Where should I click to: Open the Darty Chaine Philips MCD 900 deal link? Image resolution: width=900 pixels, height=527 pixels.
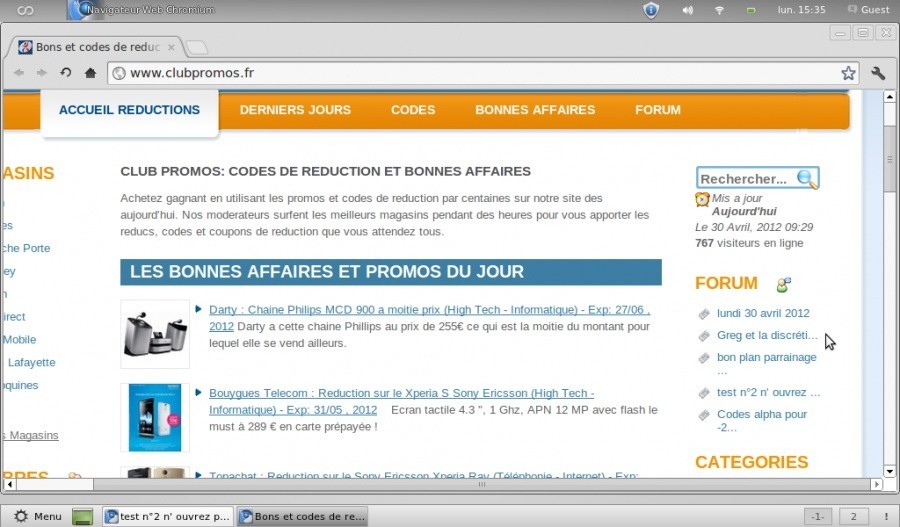click(x=429, y=310)
